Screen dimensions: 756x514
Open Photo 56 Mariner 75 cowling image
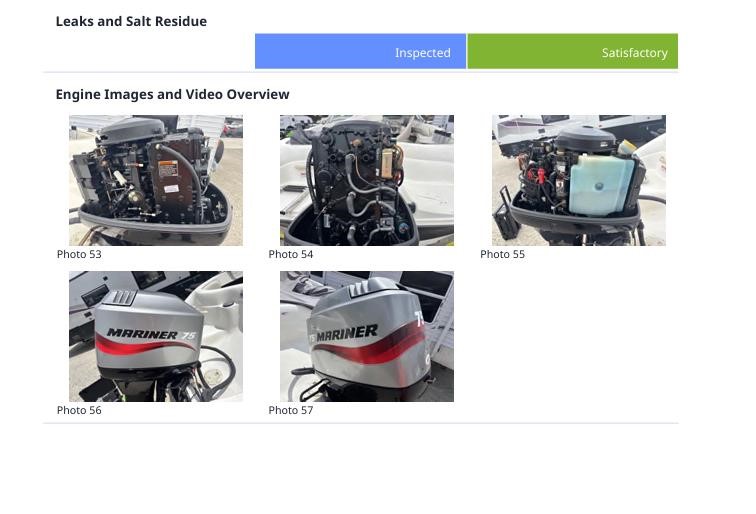point(156,336)
